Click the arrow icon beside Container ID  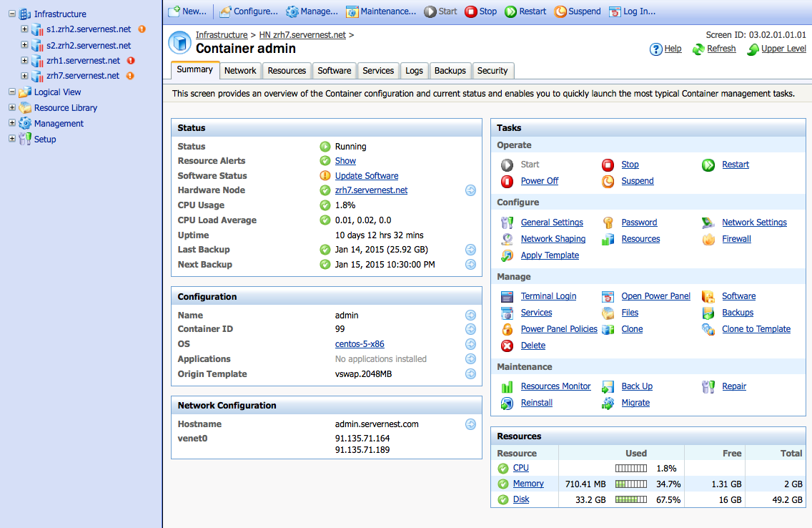point(470,329)
